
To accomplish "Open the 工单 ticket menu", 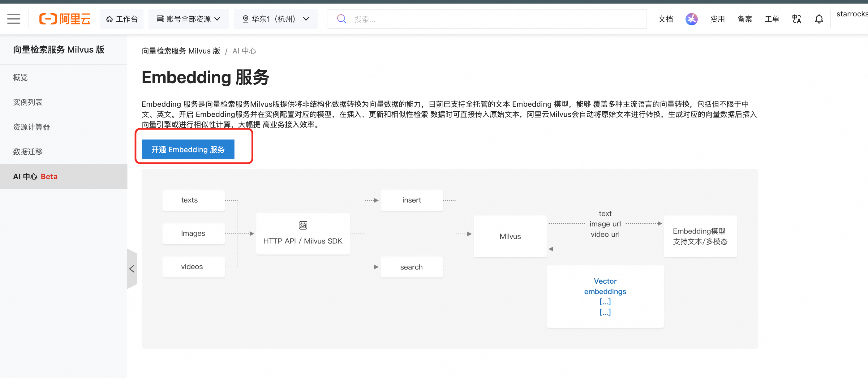I will click(x=771, y=19).
